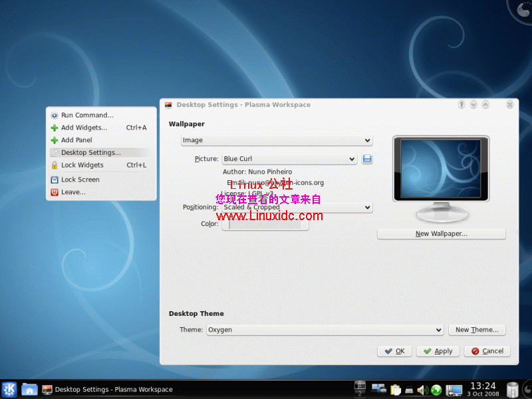Save the current picture using the disk icon
532x399 pixels.
[367, 159]
